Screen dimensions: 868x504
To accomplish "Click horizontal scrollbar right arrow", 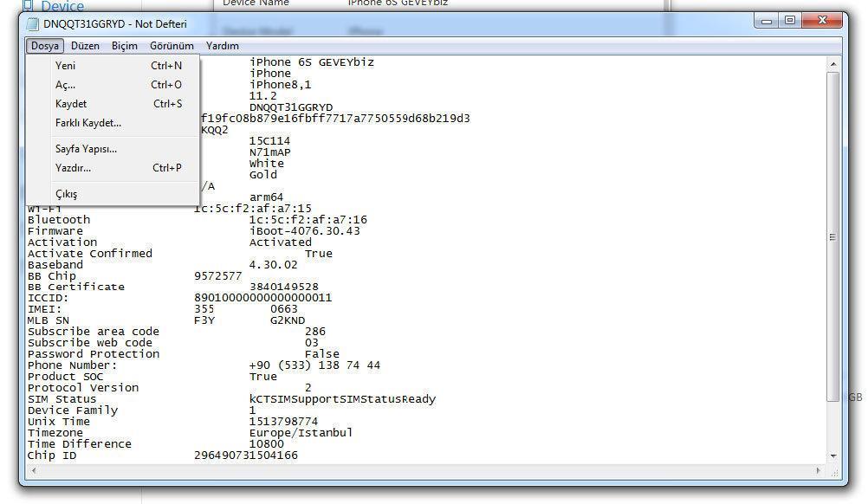I will coord(819,471).
